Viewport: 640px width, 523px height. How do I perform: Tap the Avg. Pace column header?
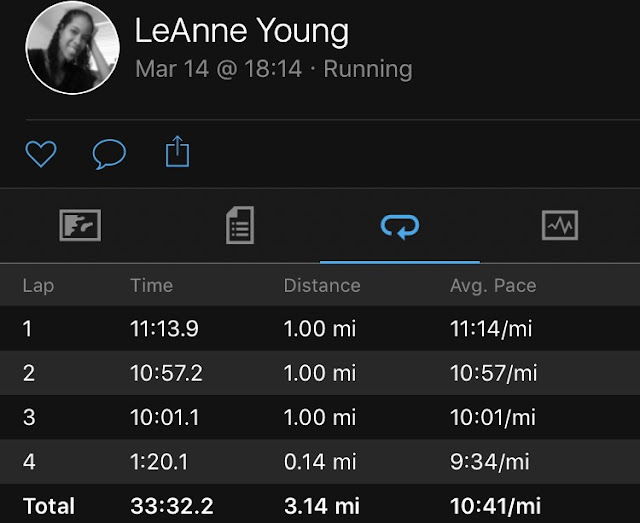tap(493, 286)
